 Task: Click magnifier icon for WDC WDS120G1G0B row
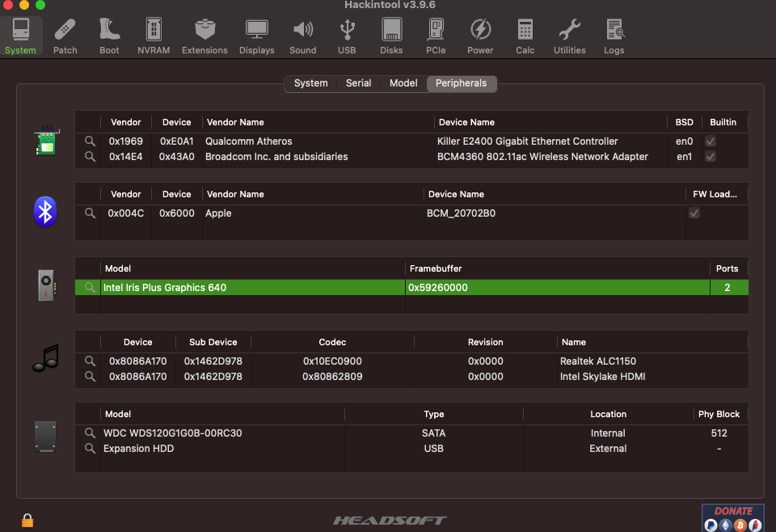point(90,433)
